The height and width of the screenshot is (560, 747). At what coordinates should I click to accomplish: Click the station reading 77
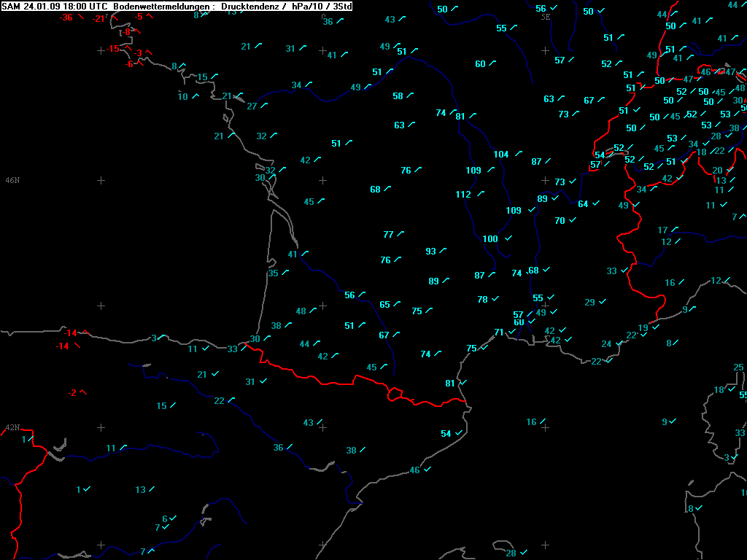pyautogui.click(x=389, y=235)
